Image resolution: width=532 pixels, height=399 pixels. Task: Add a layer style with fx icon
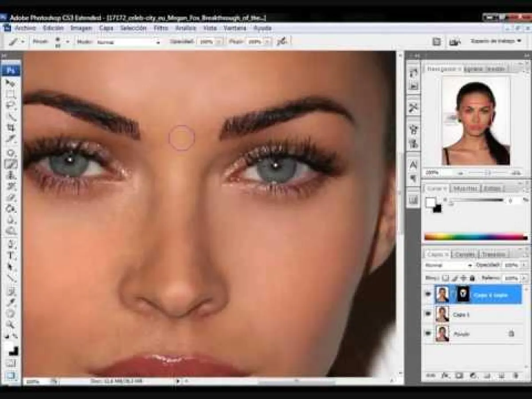click(445, 376)
